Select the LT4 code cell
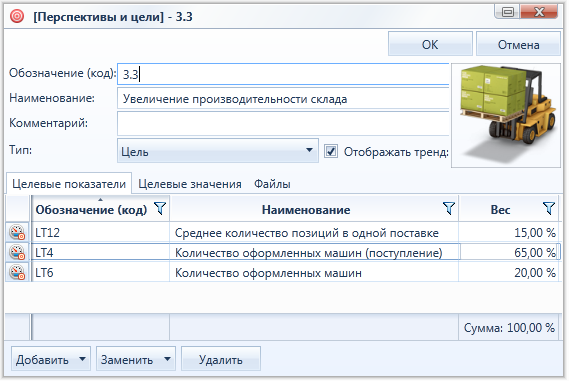Viewport: 569px width, 381px height. point(101,252)
